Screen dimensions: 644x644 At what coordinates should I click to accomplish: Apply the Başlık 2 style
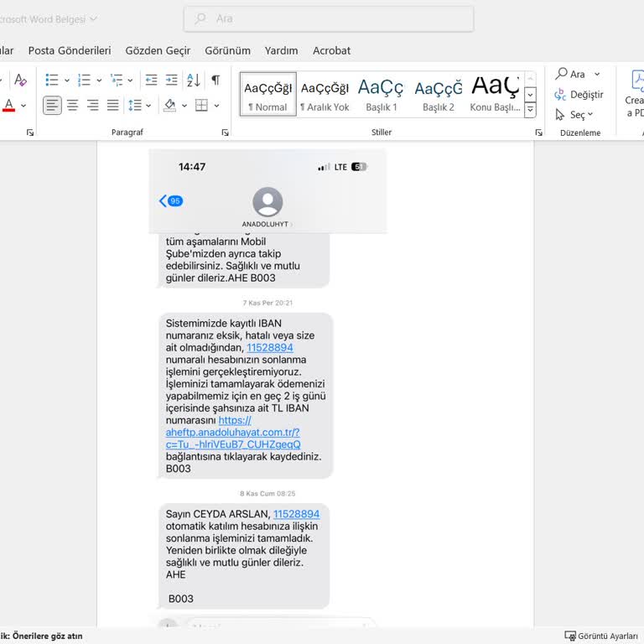coord(439,95)
